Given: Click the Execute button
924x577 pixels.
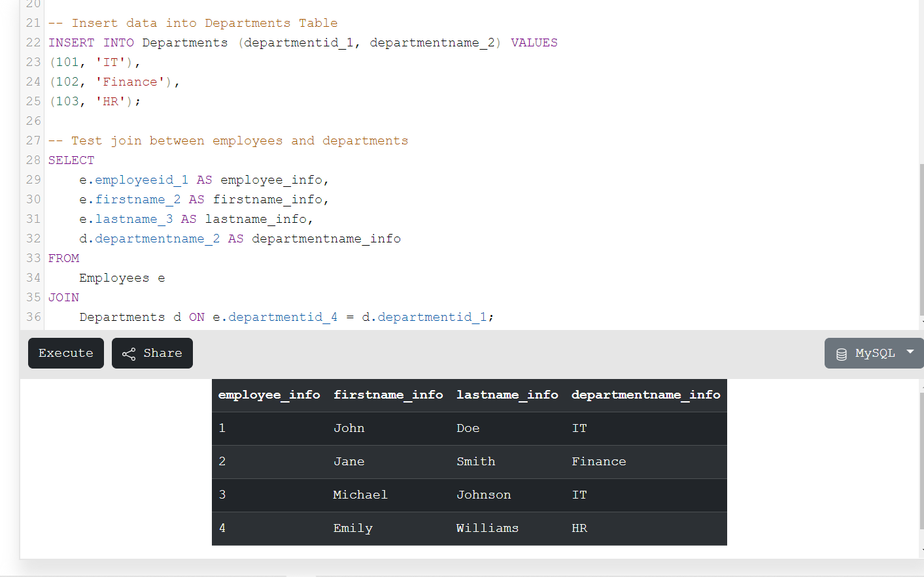Looking at the screenshot, I should coord(66,353).
